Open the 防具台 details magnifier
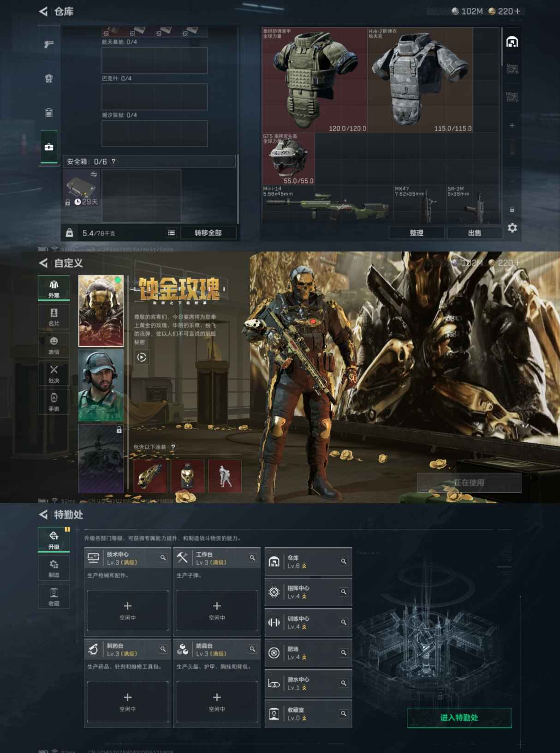Viewport: 560px width, 753px height. click(252, 649)
